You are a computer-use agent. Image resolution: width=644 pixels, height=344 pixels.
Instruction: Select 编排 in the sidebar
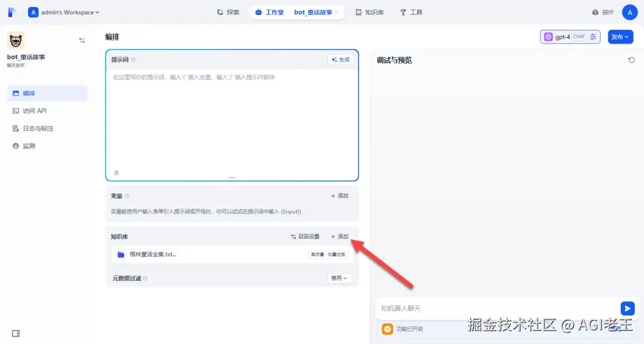click(47, 93)
